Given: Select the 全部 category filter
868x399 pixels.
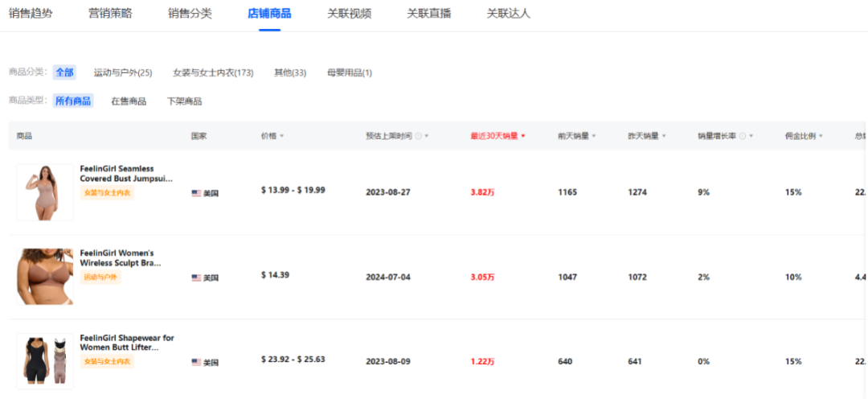Looking at the screenshot, I should (x=65, y=72).
